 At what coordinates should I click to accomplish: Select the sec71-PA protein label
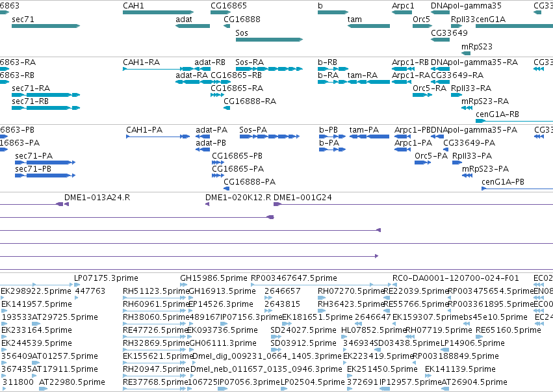click(34, 156)
